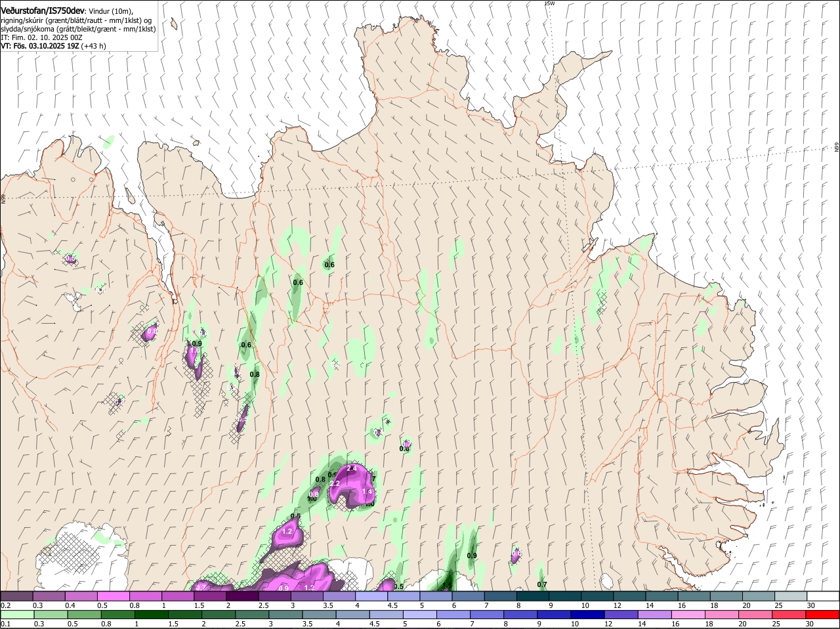Click the '15W' longitude label on the map
This screenshot has width=840, height=629.
[x=549, y=3]
